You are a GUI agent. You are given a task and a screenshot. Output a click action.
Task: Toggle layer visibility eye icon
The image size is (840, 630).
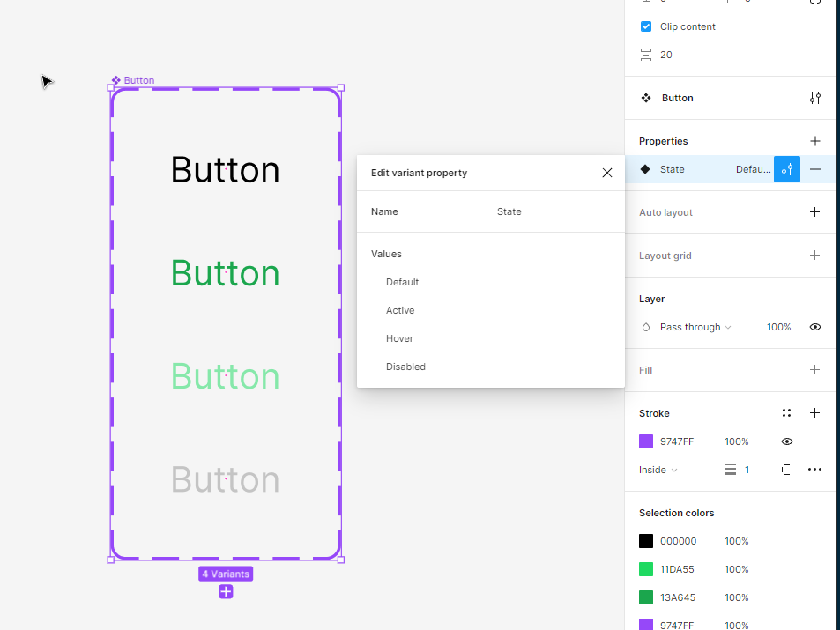(x=814, y=327)
